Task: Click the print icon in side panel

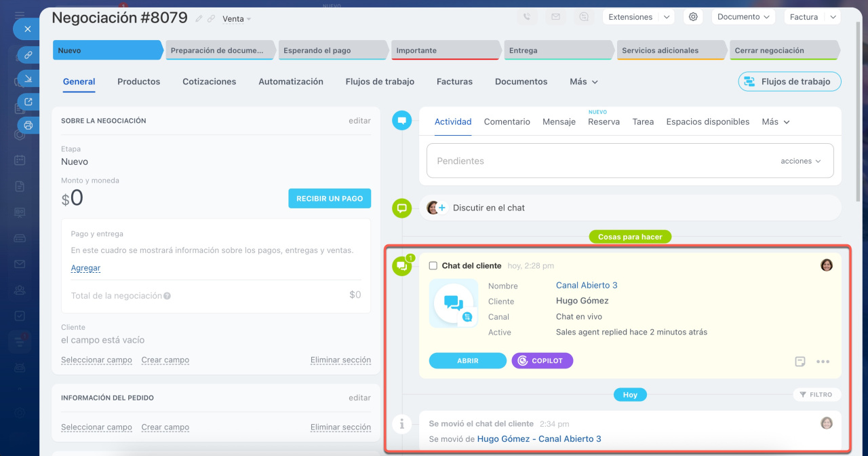Action: [28, 125]
